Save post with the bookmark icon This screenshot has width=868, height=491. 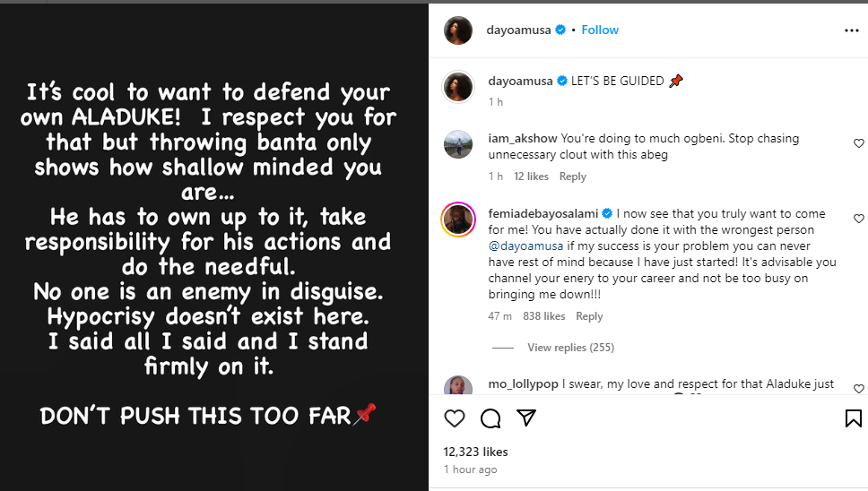[x=853, y=418]
